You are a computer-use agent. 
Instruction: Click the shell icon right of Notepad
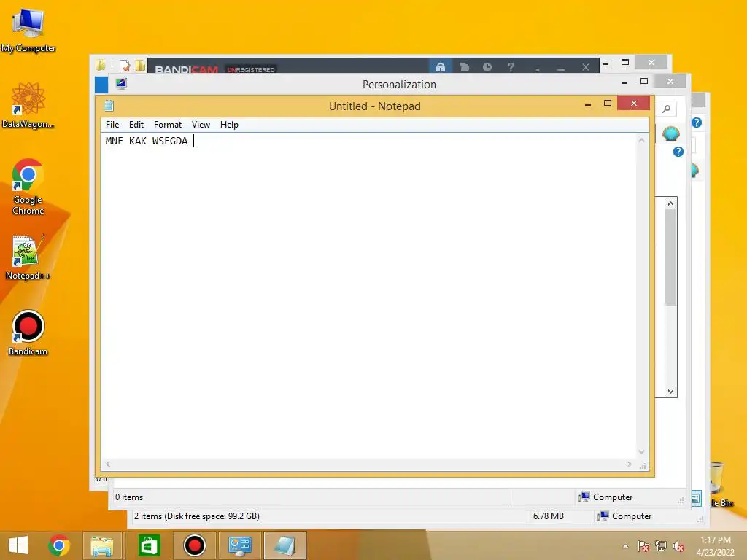click(671, 134)
